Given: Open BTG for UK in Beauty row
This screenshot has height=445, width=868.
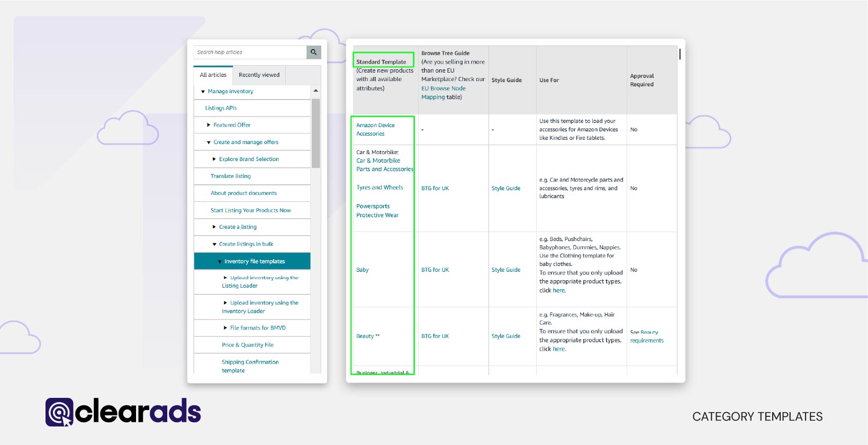Looking at the screenshot, I should tap(435, 336).
